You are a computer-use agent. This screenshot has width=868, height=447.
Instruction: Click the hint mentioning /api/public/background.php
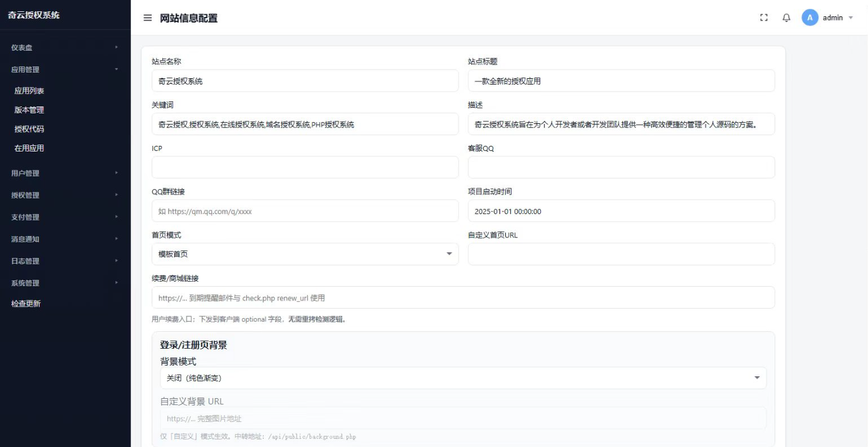coord(258,436)
